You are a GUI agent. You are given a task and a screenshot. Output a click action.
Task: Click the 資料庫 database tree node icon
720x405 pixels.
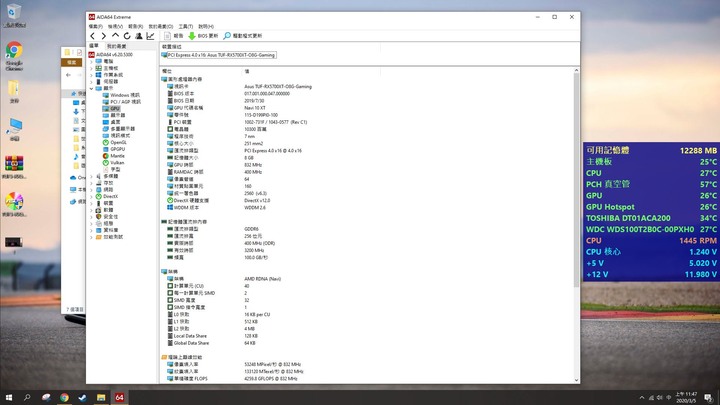(x=98, y=230)
